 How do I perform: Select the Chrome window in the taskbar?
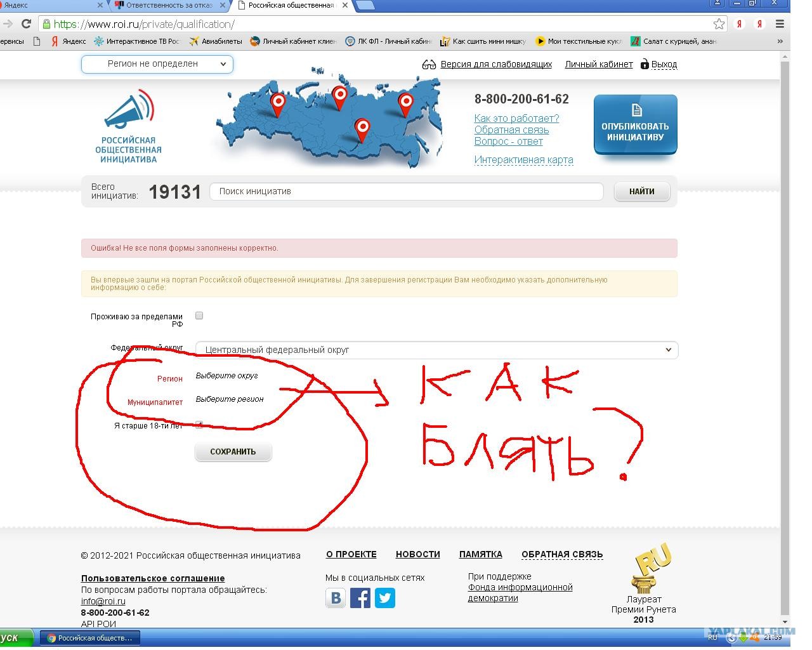[x=90, y=638]
